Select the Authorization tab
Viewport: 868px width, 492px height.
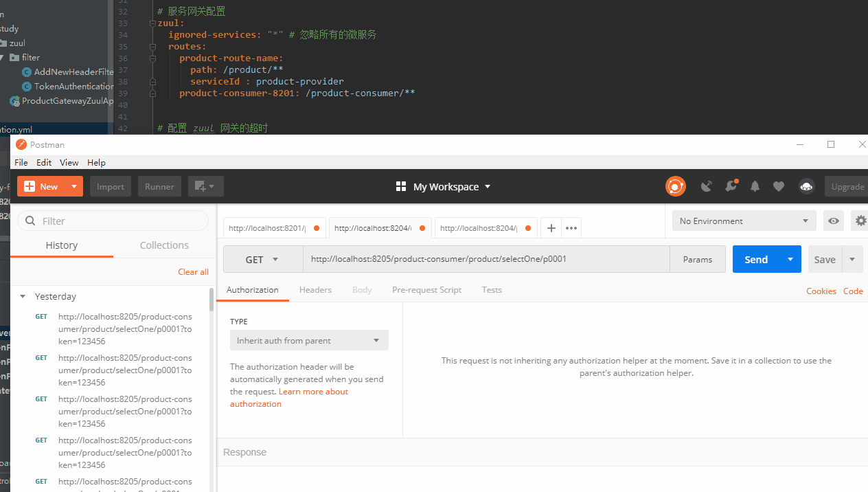253,289
